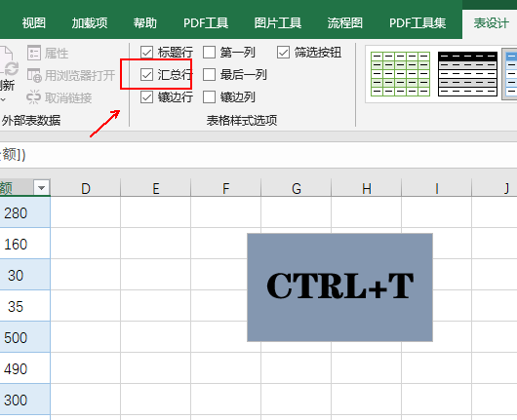Viewport: 517px width, 420px height.
Task: Apply the black banded table style
Action: pos(467,74)
